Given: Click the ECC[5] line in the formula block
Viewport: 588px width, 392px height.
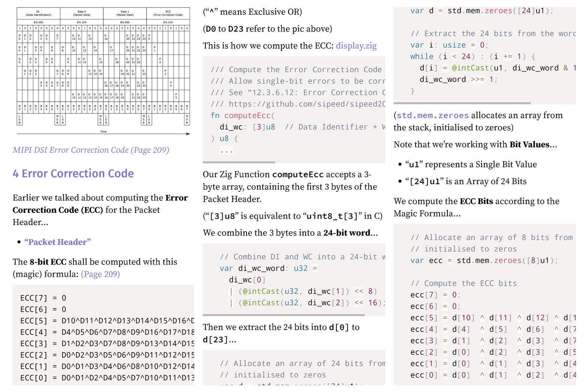Looking at the screenshot, I should [107, 321].
